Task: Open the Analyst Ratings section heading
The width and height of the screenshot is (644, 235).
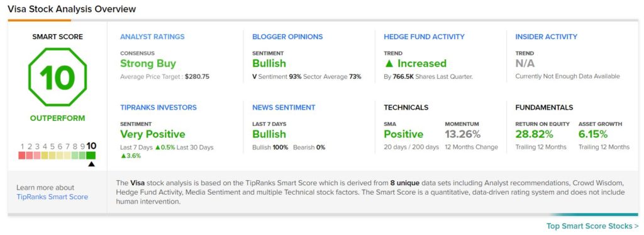Action: 152,37
